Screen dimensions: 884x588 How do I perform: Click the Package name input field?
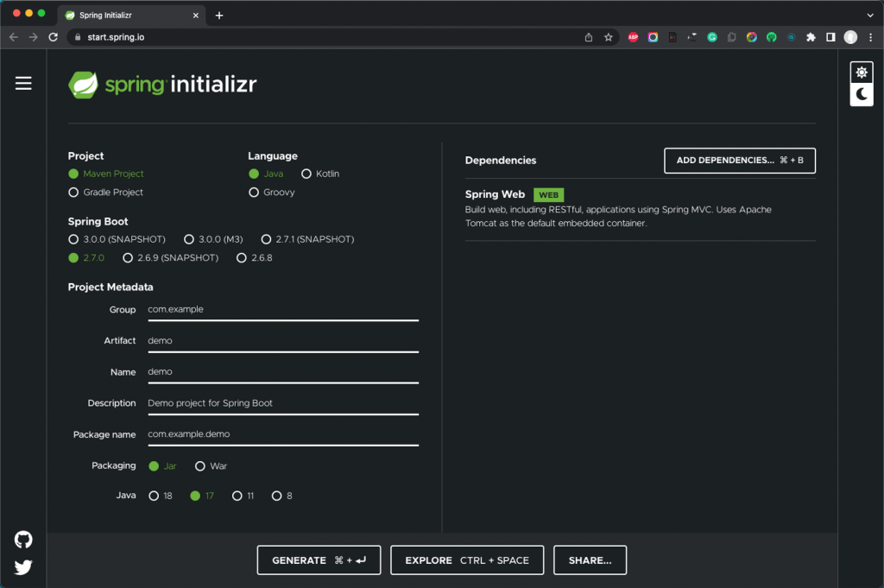(283, 434)
